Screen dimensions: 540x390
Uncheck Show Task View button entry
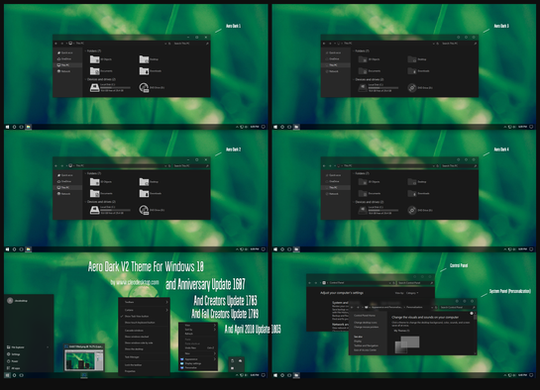[x=137, y=316]
